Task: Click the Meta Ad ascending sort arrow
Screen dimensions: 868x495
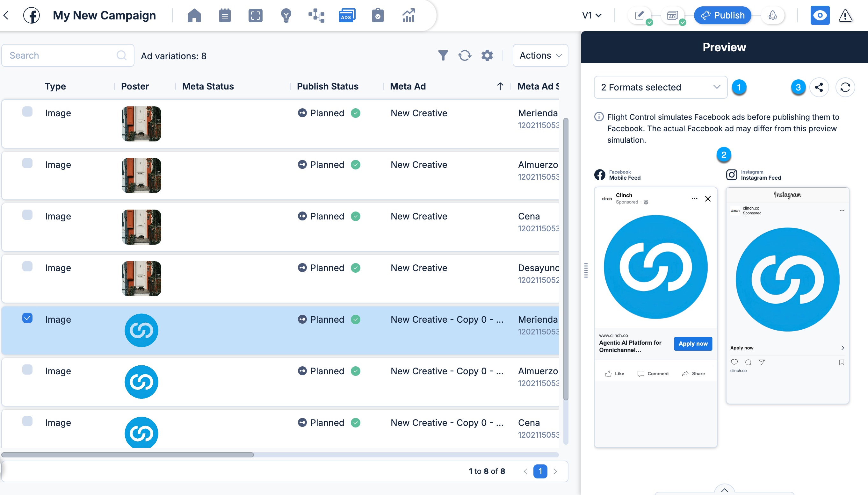Action: 500,86
